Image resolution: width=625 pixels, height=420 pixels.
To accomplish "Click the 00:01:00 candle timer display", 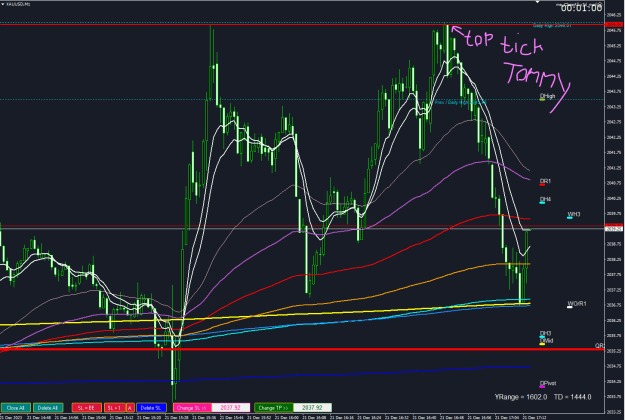I will pyautogui.click(x=581, y=8).
